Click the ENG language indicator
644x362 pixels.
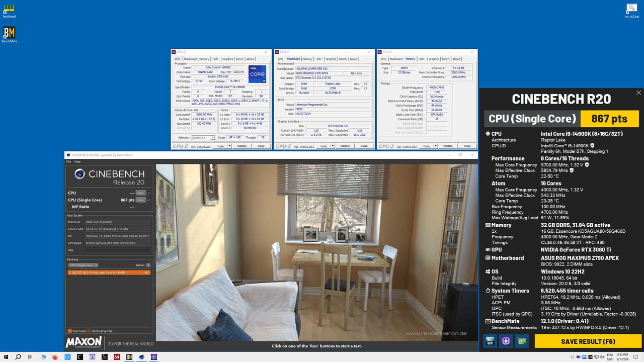point(610,355)
